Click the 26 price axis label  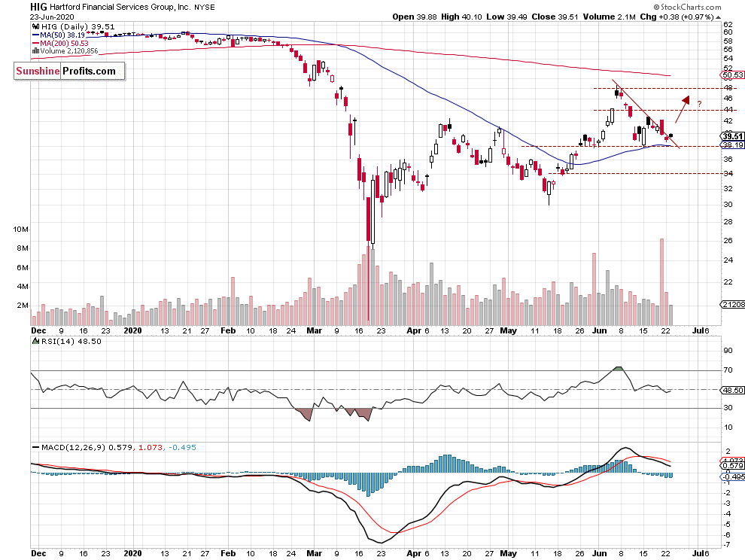[x=728, y=241]
